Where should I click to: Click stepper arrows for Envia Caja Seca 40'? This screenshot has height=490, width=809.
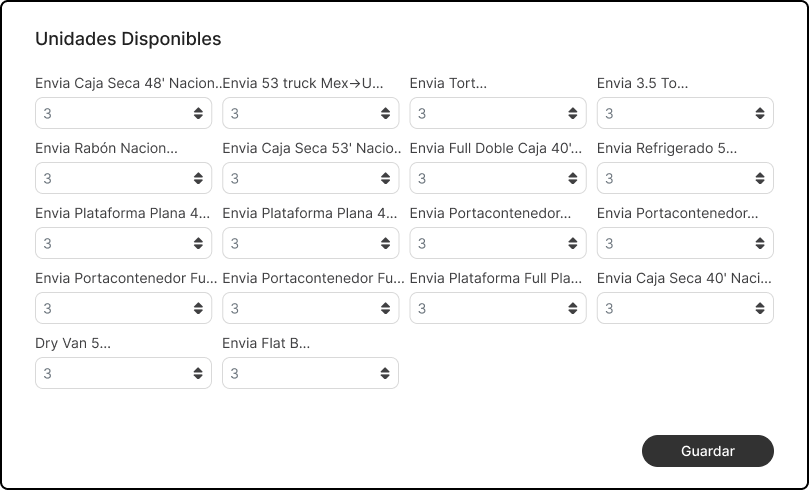click(760, 309)
